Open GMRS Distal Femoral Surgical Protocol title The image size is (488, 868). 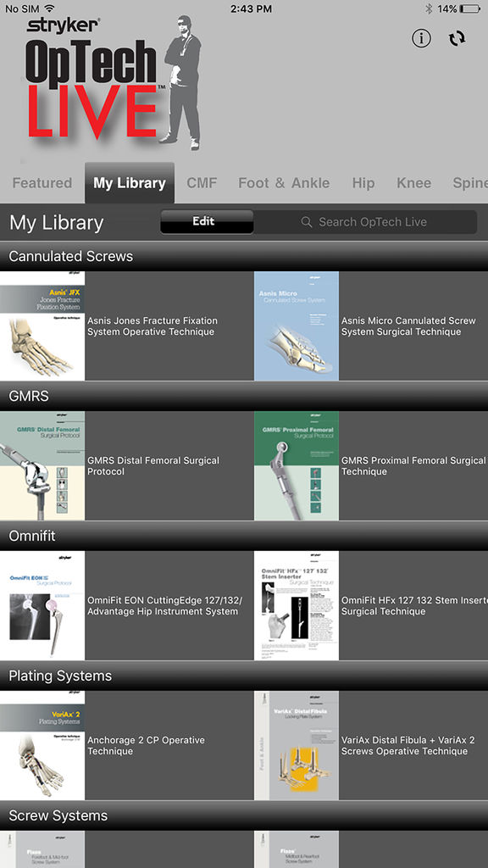[153, 466]
